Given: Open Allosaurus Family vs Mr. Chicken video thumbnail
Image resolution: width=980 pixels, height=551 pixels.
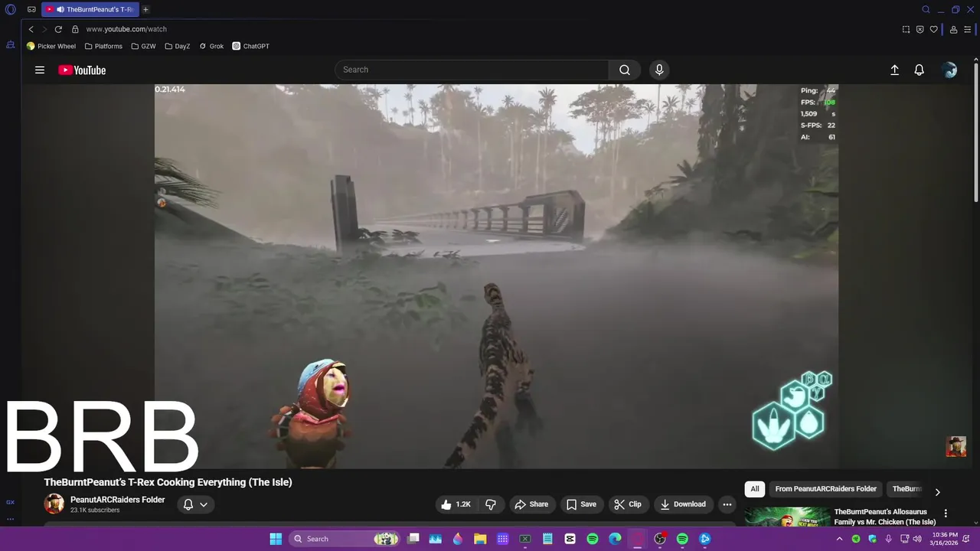Looking at the screenshot, I should 786,517.
